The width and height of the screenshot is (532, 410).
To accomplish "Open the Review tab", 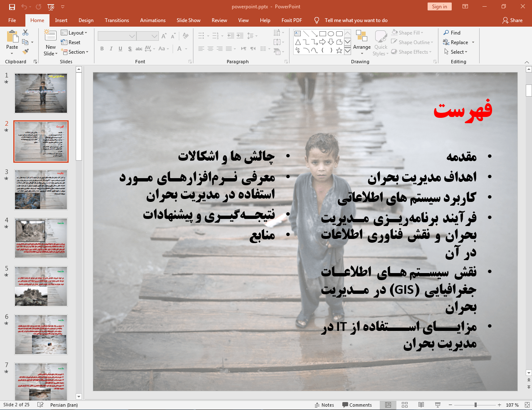I will 219,20.
